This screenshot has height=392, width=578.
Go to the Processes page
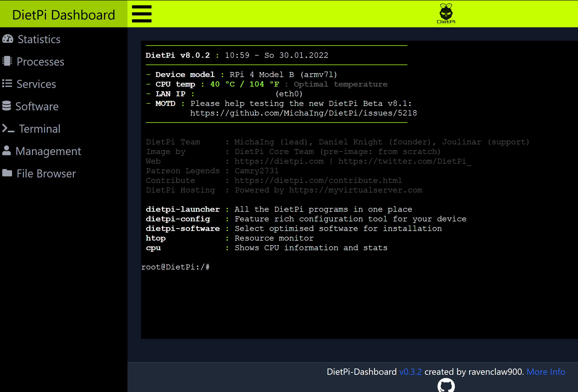(40, 62)
